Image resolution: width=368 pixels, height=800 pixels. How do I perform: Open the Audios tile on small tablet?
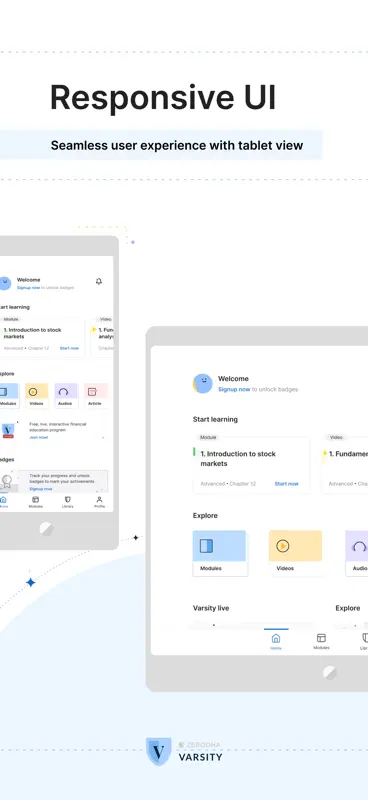[66, 395]
